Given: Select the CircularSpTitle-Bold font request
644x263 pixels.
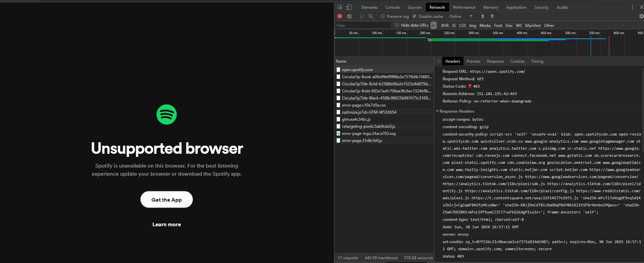Looking at the screenshot, I should pyautogui.click(x=384, y=84).
